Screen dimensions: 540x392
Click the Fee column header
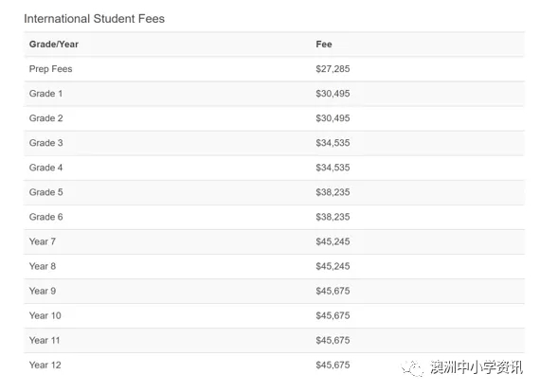coord(324,45)
